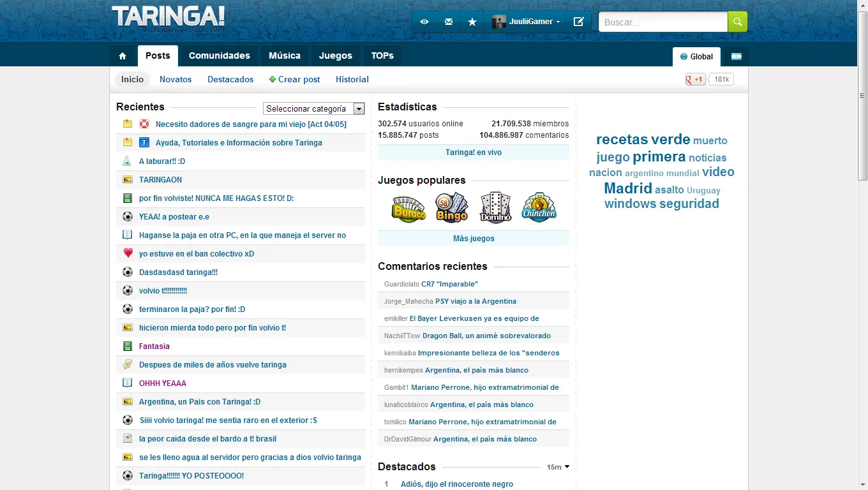Click the Taringa! logo

[168, 19]
